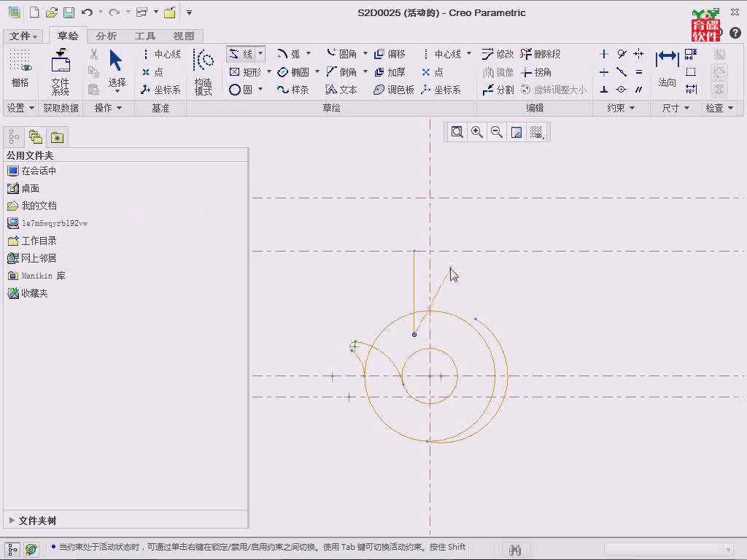Expand the Fillet tool dropdown arrow
This screenshot has height=560, width=747.
(365, 53)
